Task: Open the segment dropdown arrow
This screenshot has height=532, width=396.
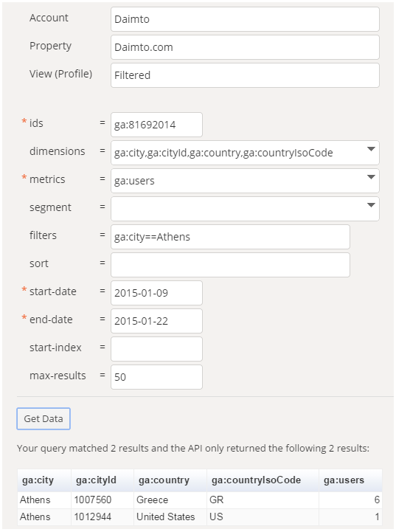Action: click(371, 205)
